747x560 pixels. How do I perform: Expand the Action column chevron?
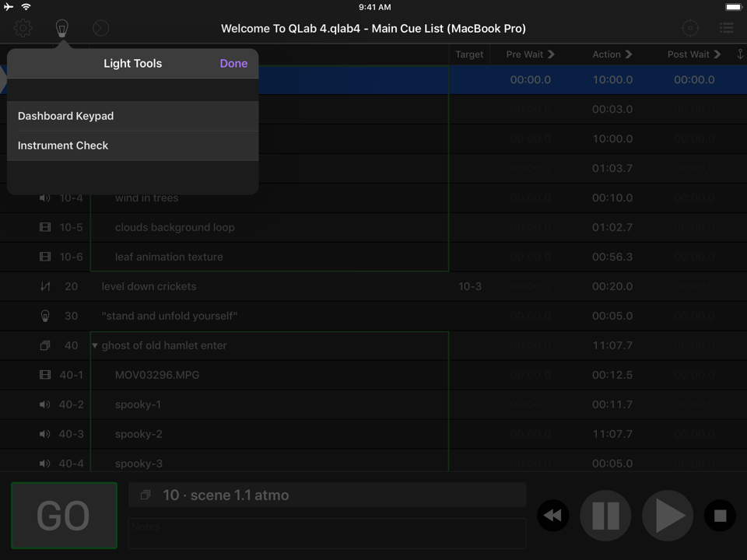[629, 54]
